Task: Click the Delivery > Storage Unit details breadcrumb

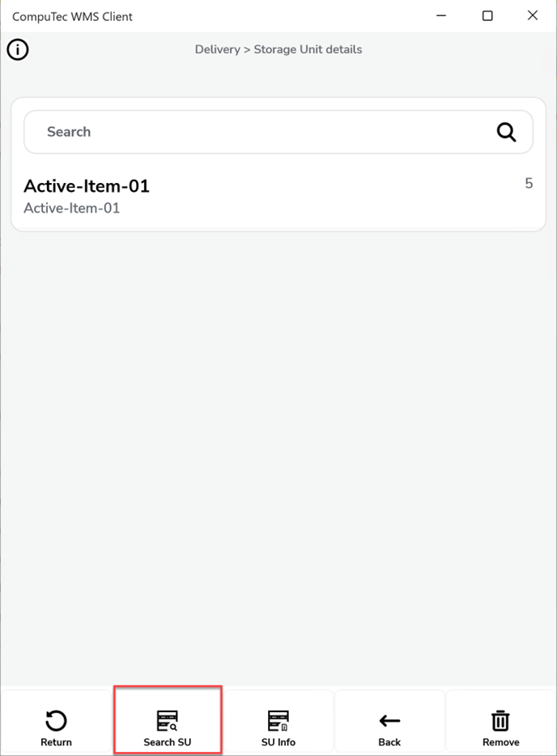Action: pos(278,49)
